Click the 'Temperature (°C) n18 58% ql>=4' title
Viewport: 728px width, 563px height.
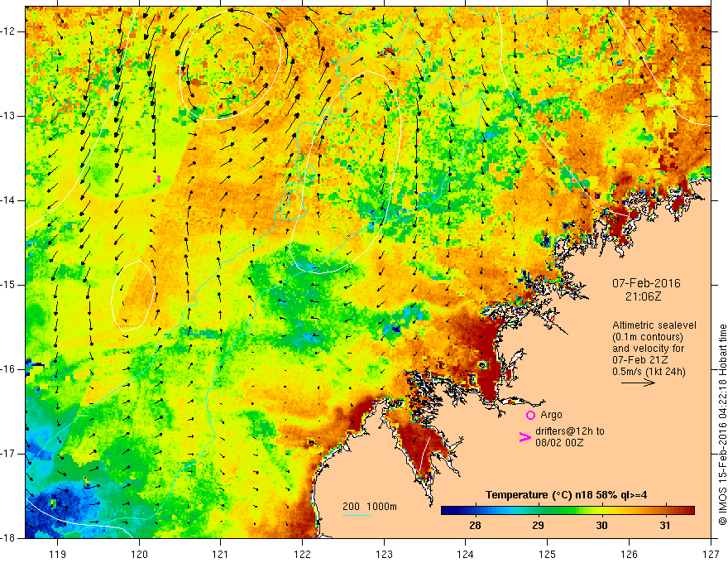[x=567, y=495]
